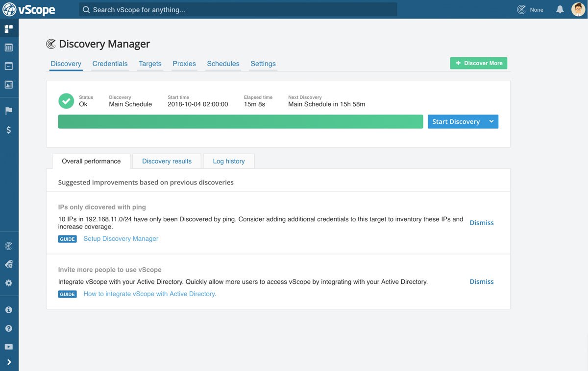This screenshot has width=588, height=371.
Task: Click the Discovery radar icon in sidebar
Action: click(9, 246)
